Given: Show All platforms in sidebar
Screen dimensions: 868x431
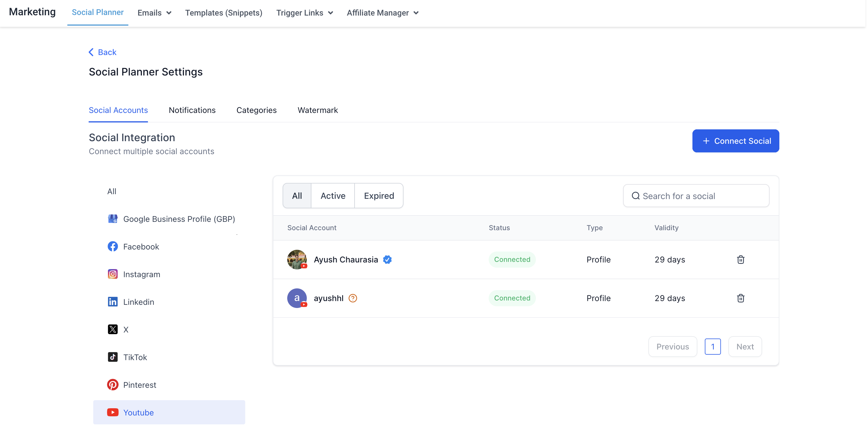Looking at the screenshot, I should (x=112, y=192).
